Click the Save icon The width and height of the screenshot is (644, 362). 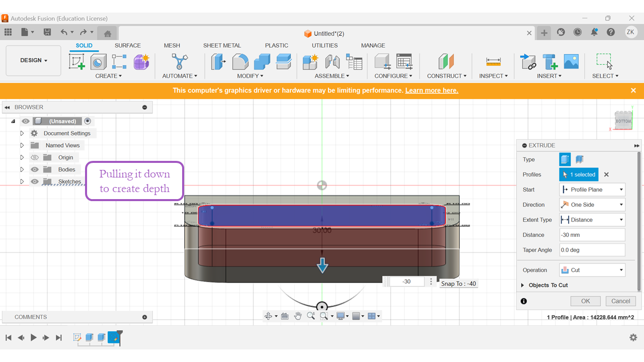[47, 32]
